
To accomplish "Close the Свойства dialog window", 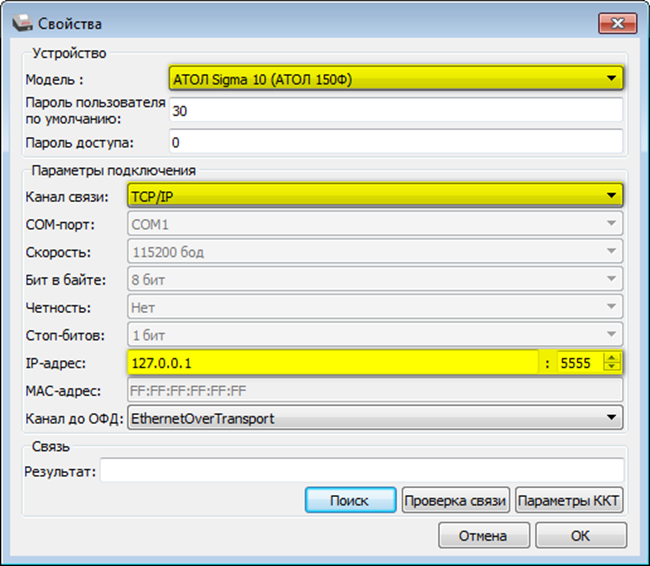I will tap(619, 21).
